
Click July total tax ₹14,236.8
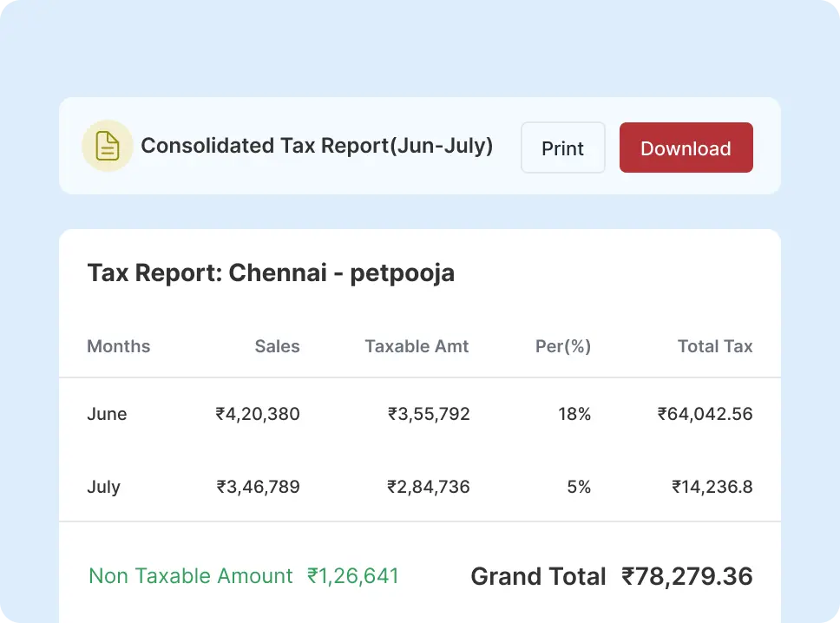pyautogui.click(x=712, y=487)
